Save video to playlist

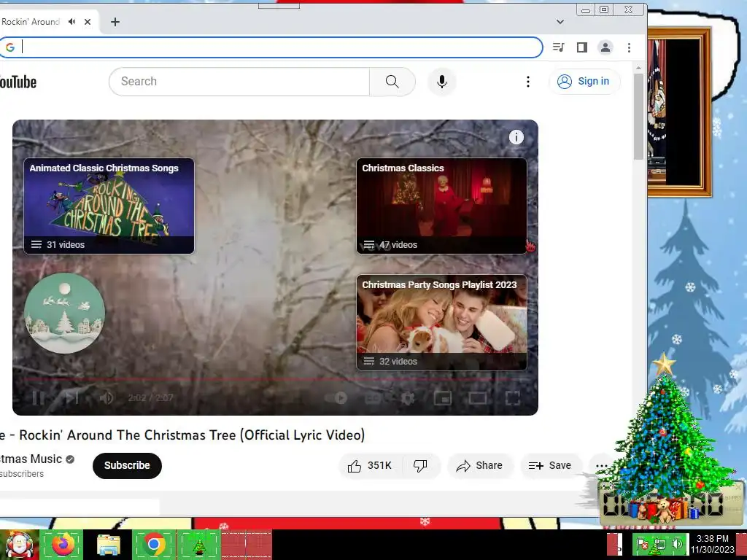(550, 466)
